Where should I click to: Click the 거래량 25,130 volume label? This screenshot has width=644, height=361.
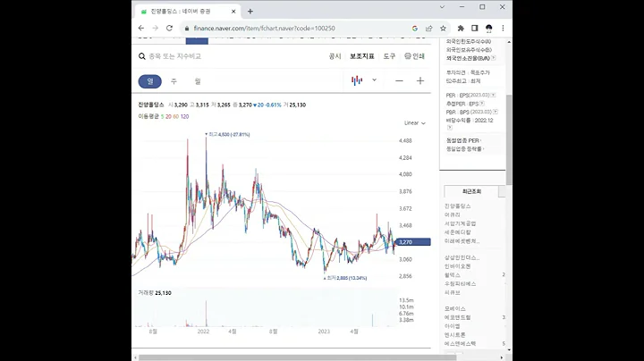pos(155,293)
